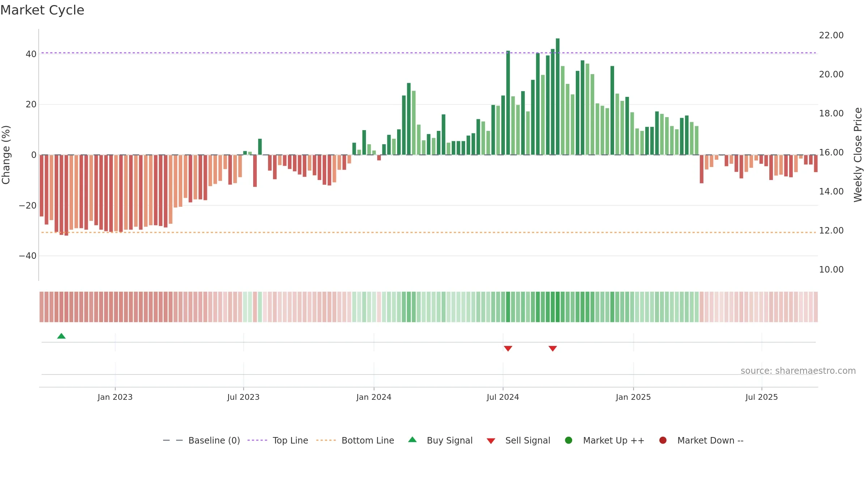868x488 pixels.
Task: Click the 40 tick on Change axis
Action: 31,54
